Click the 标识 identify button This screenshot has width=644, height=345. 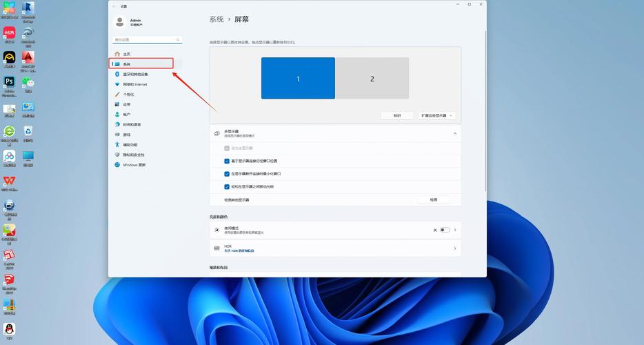(397, 115)
